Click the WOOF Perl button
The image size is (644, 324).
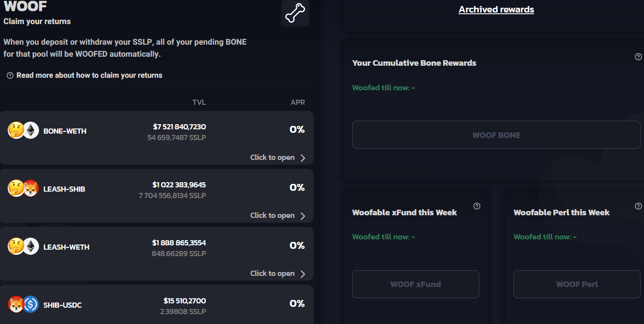[577, 284]
